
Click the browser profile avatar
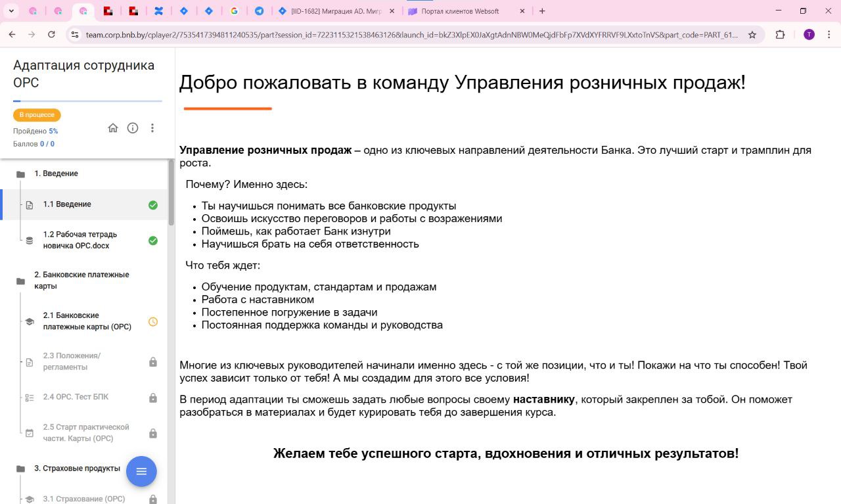coord(809,35)
